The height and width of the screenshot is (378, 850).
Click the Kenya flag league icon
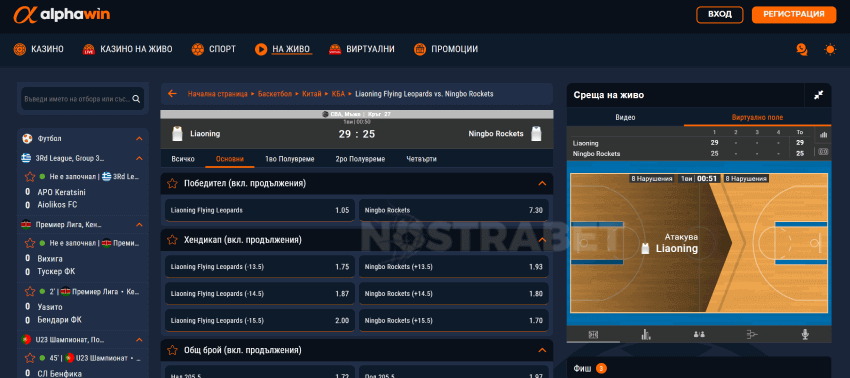pyautogui.click(x=26, y=225)
